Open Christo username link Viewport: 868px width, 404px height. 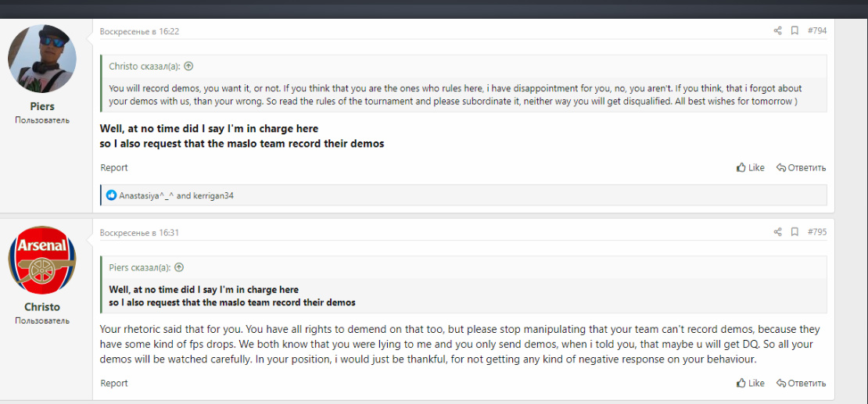click(x=42, y=307)
